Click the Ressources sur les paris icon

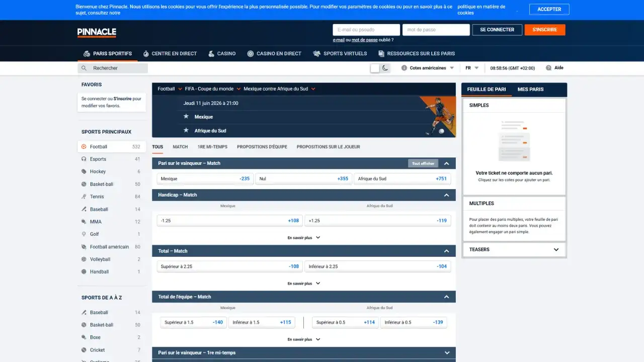pos(381,53)
